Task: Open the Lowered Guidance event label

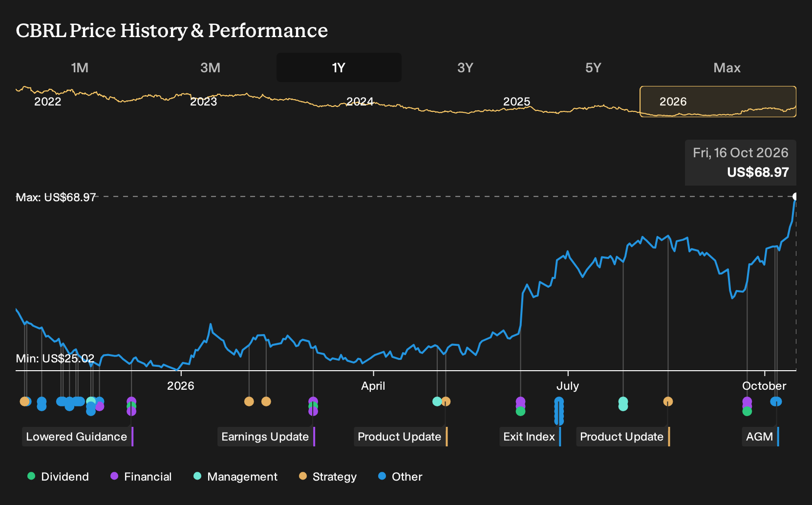Action: click(x=78, y=437)
